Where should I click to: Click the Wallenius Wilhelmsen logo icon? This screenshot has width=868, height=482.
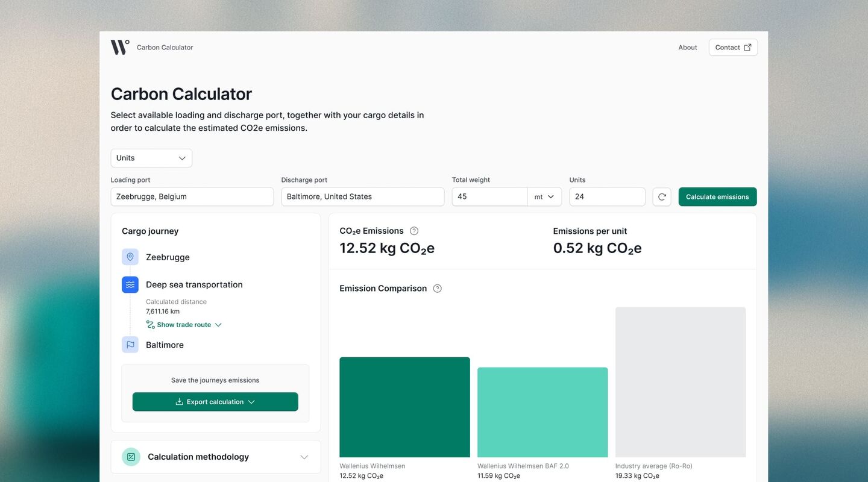(119, 47)
